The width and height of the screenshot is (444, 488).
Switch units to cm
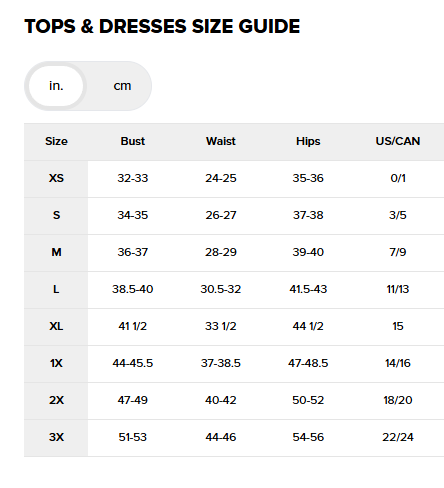coord(122,86)
